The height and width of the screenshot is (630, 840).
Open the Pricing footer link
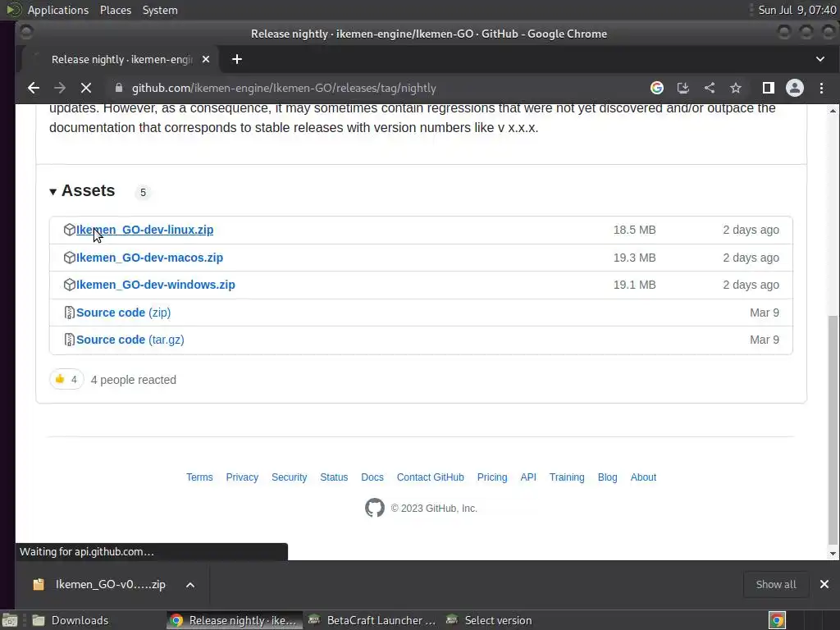point(492,477)
